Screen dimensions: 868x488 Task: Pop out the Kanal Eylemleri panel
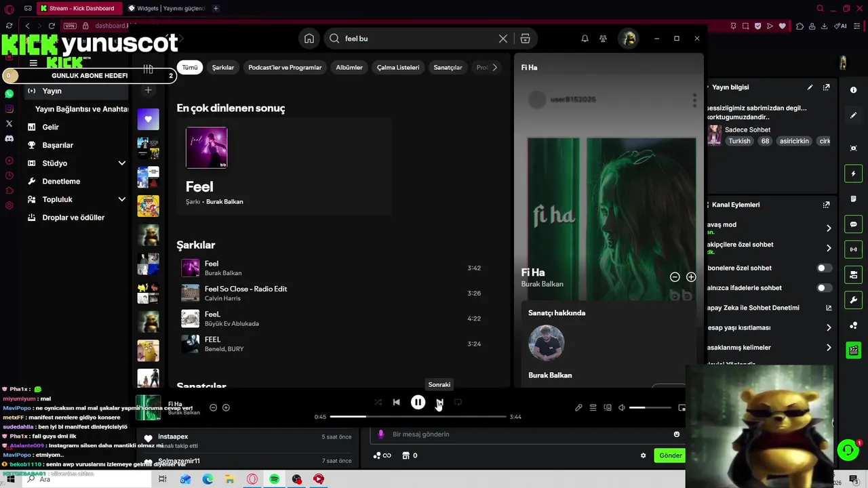[x=826, y=205]
